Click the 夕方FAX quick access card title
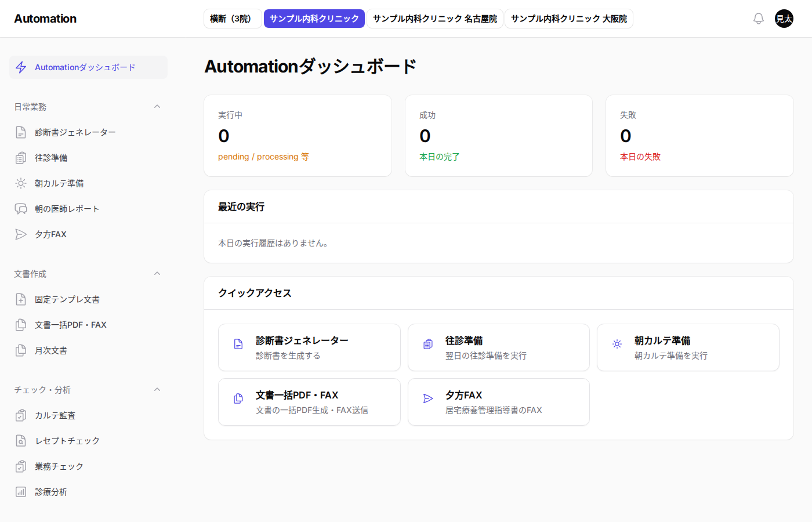 pos(464,395)
